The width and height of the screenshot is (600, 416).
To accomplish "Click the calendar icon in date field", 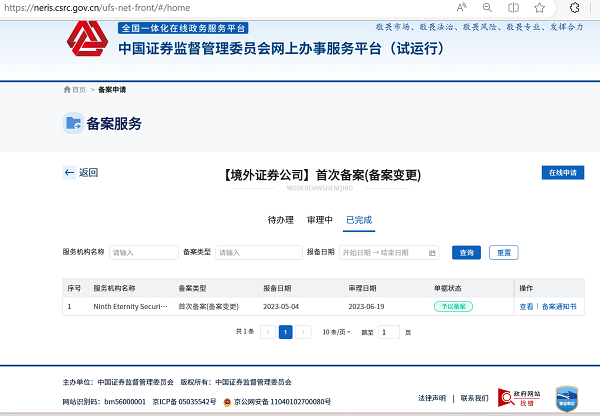I will pyautogui.click(x=432, y=253).
